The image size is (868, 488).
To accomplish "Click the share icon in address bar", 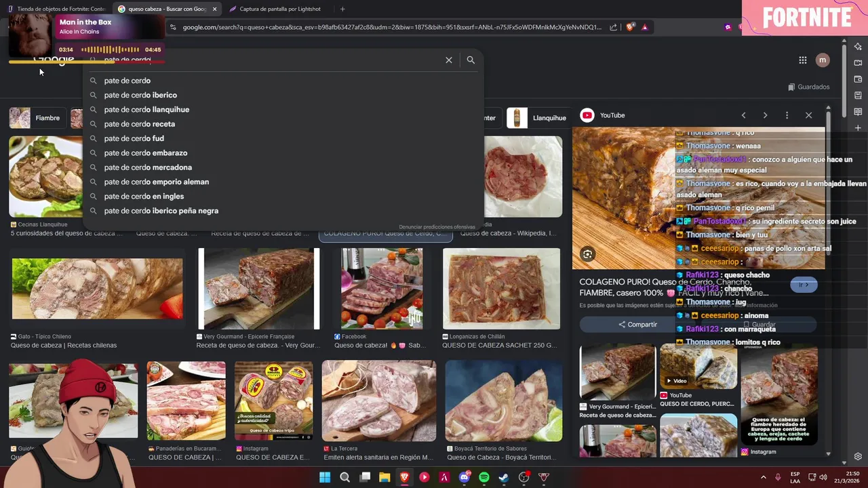I will tap(613, 27).
